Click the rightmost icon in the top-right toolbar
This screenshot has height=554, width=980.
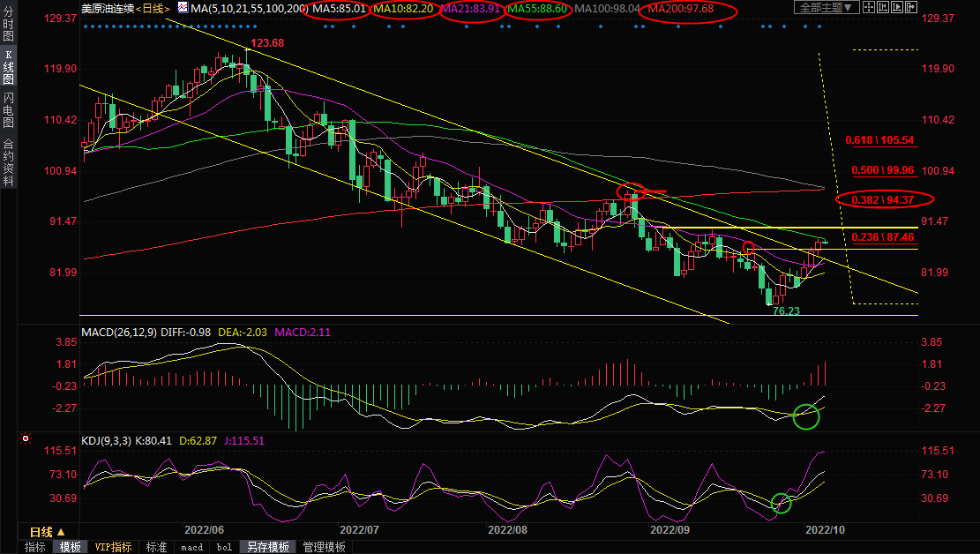tap(909, 8)
